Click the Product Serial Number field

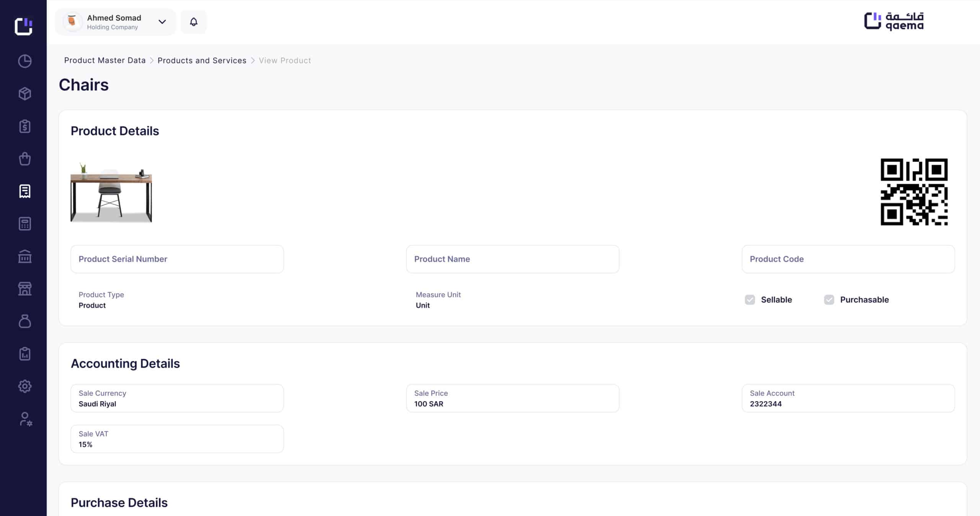[177, 259]
